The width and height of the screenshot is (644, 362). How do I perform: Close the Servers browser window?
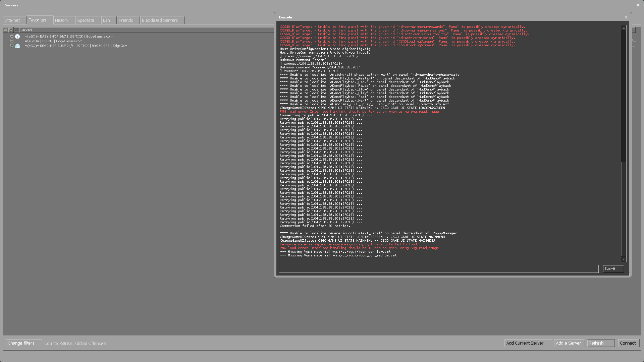[638, 5]
